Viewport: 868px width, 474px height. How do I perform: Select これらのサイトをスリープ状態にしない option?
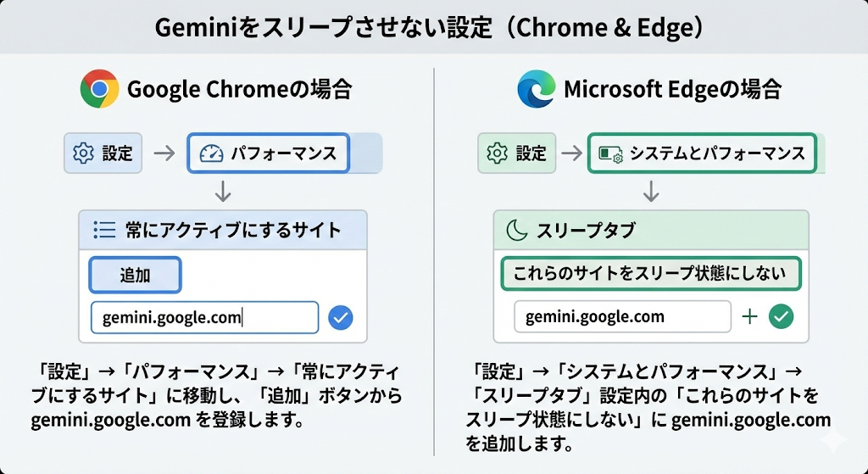[650, 274]
